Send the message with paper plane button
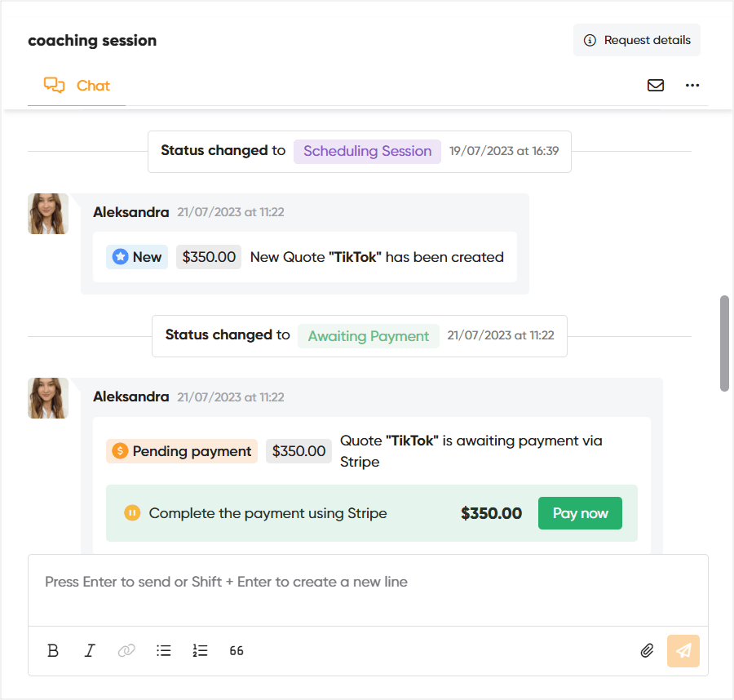734x700 pixels. tap(683, 651)
